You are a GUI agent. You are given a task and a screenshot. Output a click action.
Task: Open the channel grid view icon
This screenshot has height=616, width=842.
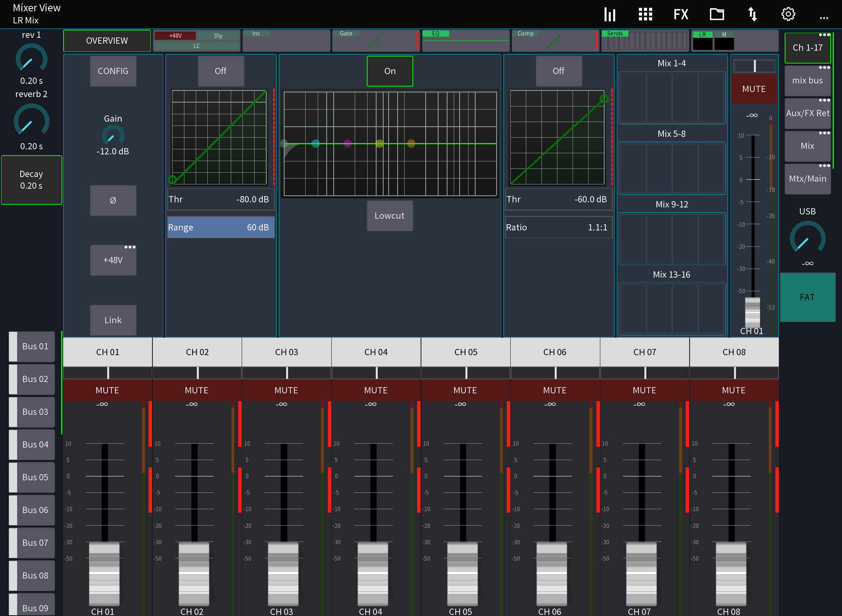(x=645, y=14)
